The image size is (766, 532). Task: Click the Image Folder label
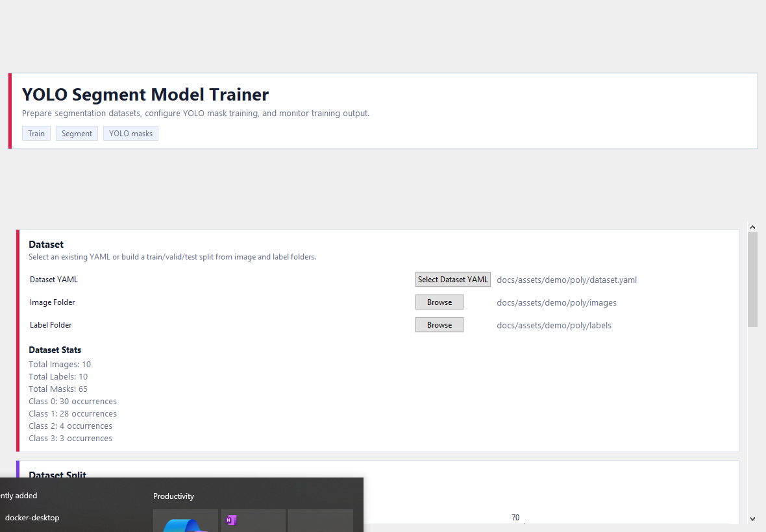point(53,302)
